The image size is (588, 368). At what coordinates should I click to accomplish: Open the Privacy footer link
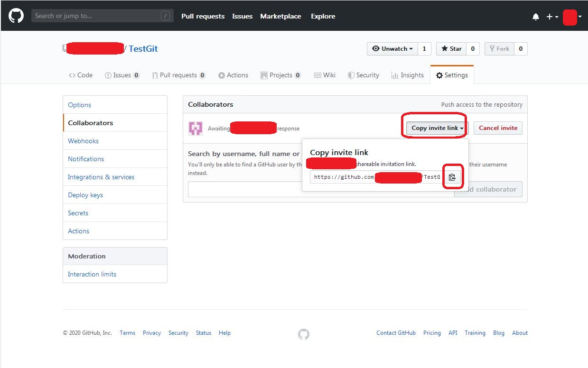pos(152,333)
